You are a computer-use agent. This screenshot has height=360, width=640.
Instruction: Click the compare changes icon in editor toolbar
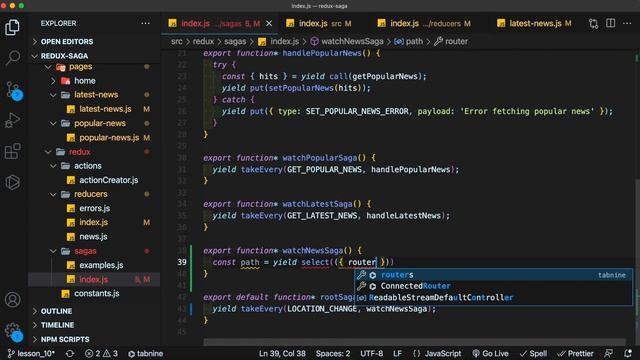593,24
